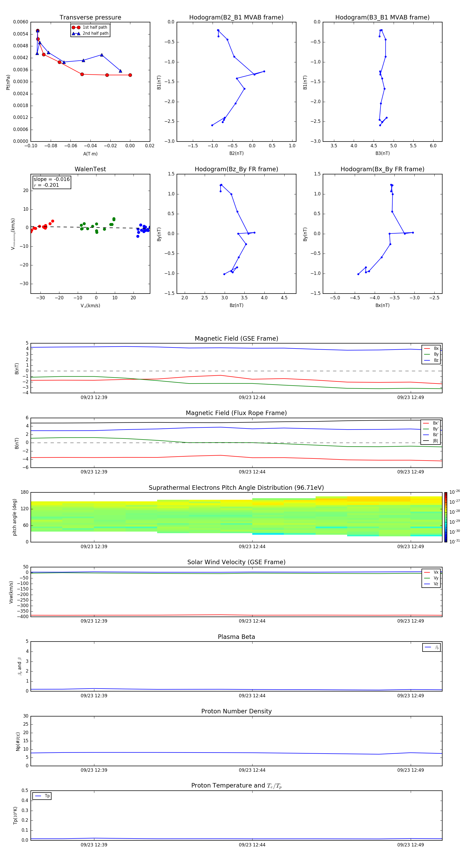Click the '09/23 12:44' tick under Proton Temperature
Screen dimensions: 473x868
pyautogui.click(x=252, y=845)
